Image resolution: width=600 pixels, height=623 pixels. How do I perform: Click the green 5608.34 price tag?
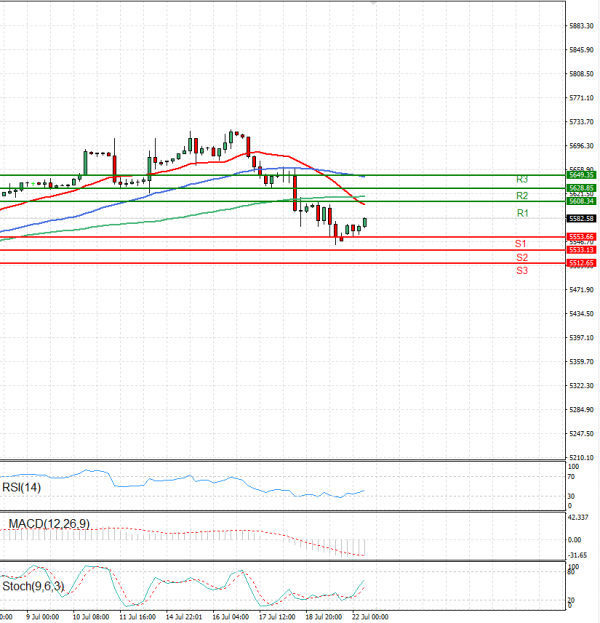(x=582, y=201)
